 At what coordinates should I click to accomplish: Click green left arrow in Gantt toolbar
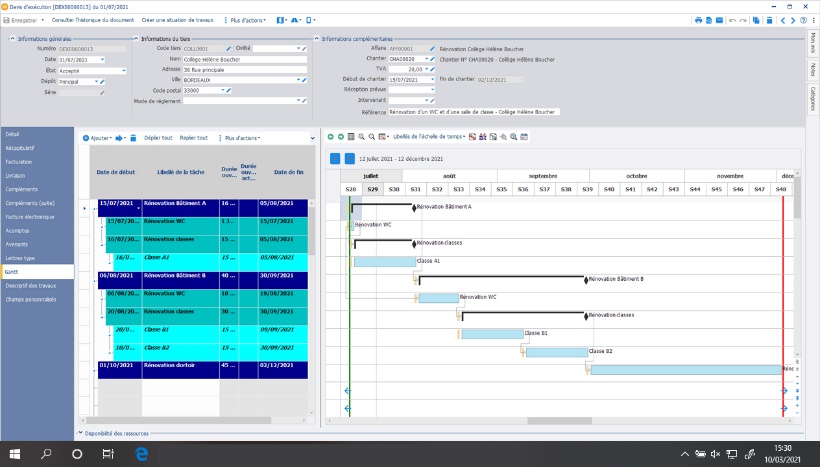331,136
